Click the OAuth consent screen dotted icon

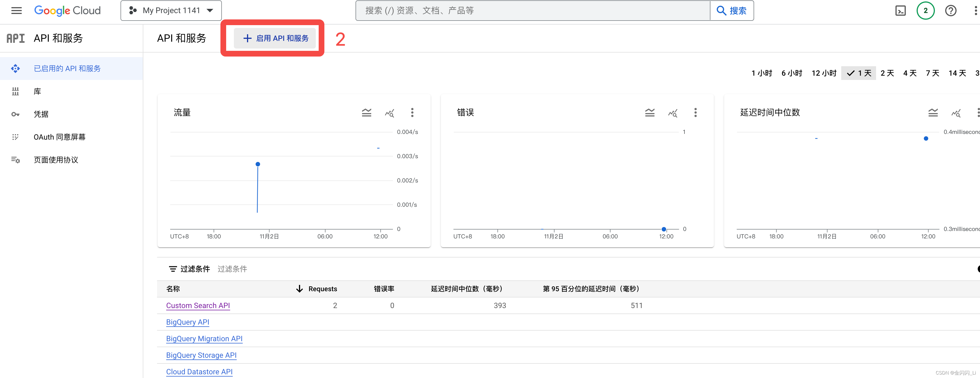coord(15,137)
